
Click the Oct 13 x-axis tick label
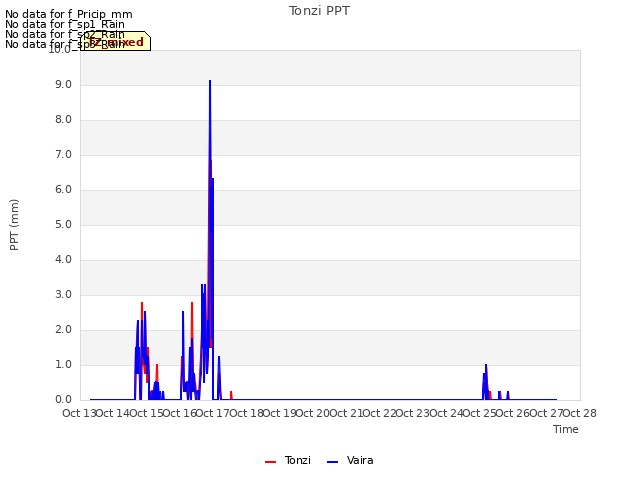click(79, 413)
